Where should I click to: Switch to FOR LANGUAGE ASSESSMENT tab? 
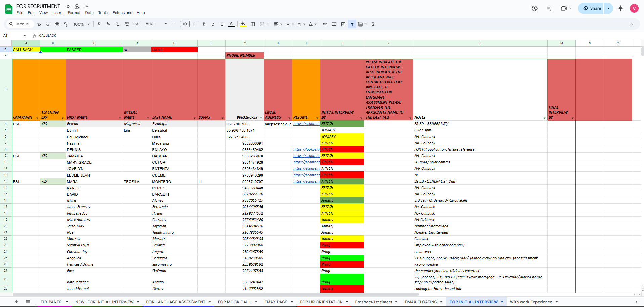176,302
